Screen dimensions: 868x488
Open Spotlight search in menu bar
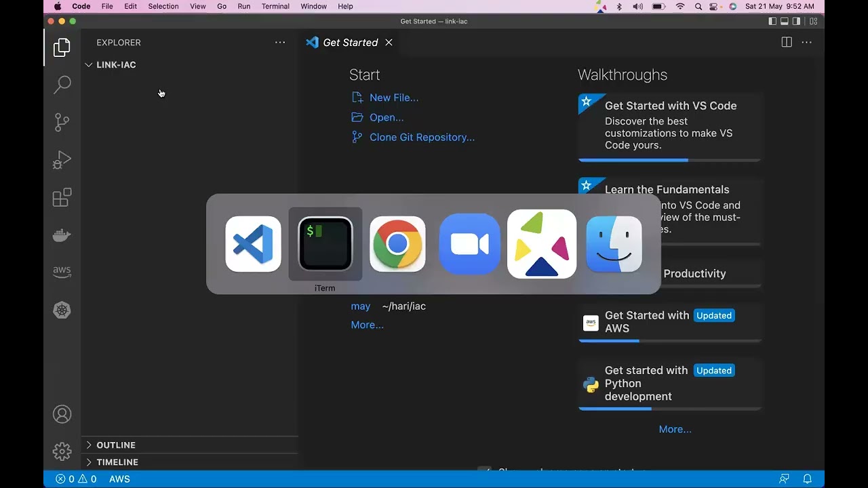pos(698,6)
